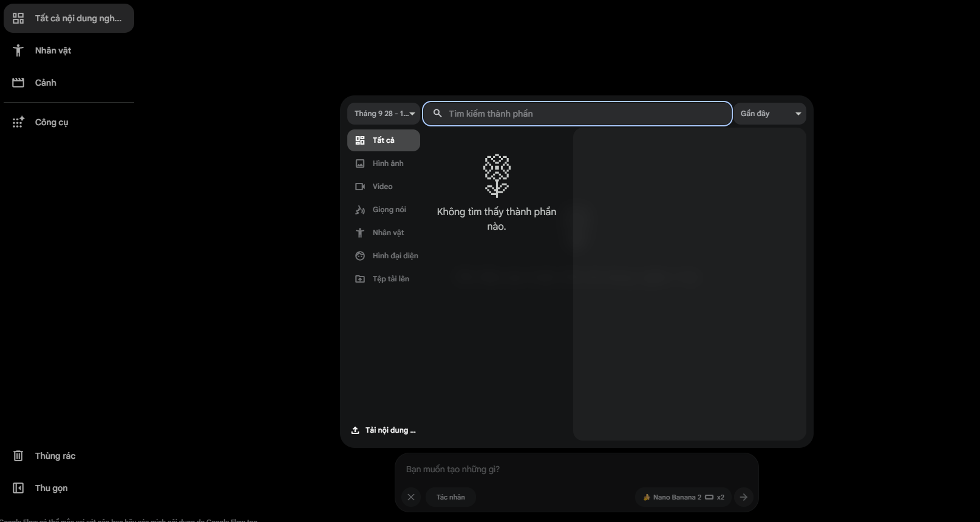Viewport: 980px width, 522px height.
Task: Filter by Giọng nói
Action: (x=384, y=210)
